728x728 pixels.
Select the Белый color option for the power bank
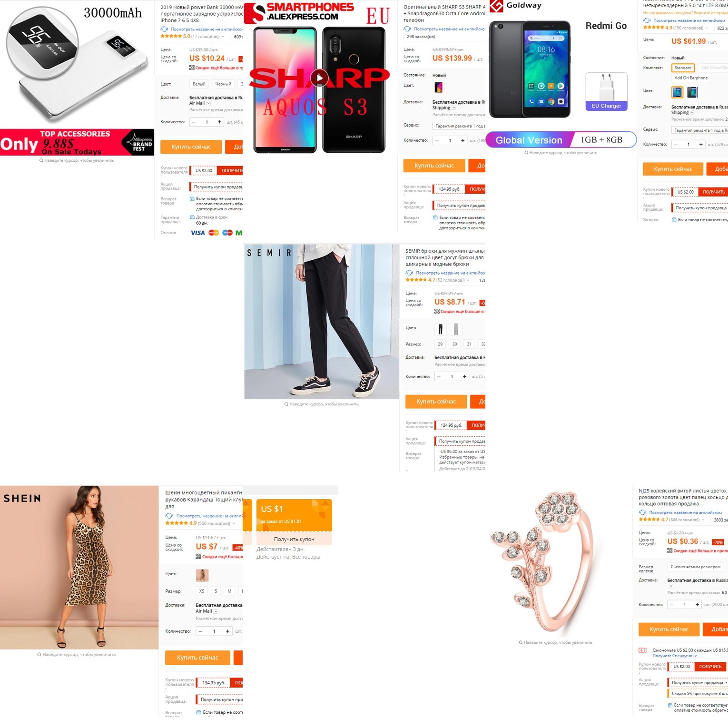[x=199, y=84]
